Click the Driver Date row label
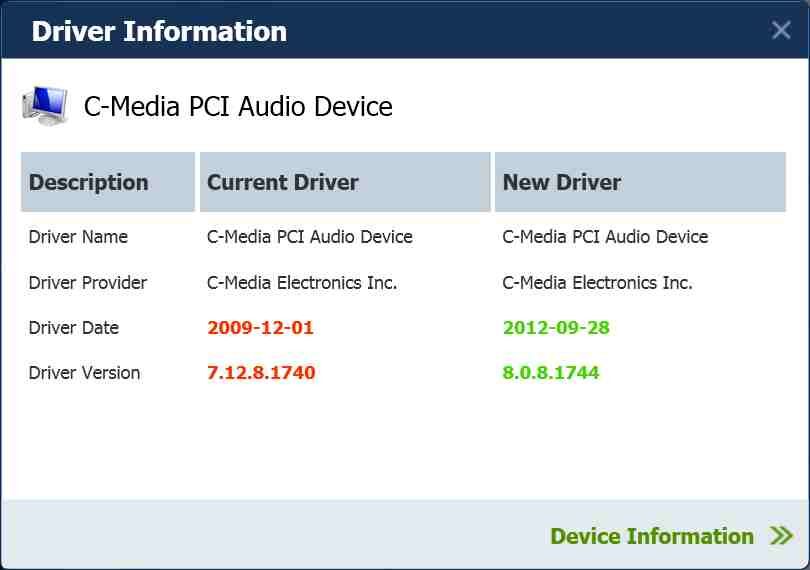This screenshot has height=570, width=810. [74, 328]
